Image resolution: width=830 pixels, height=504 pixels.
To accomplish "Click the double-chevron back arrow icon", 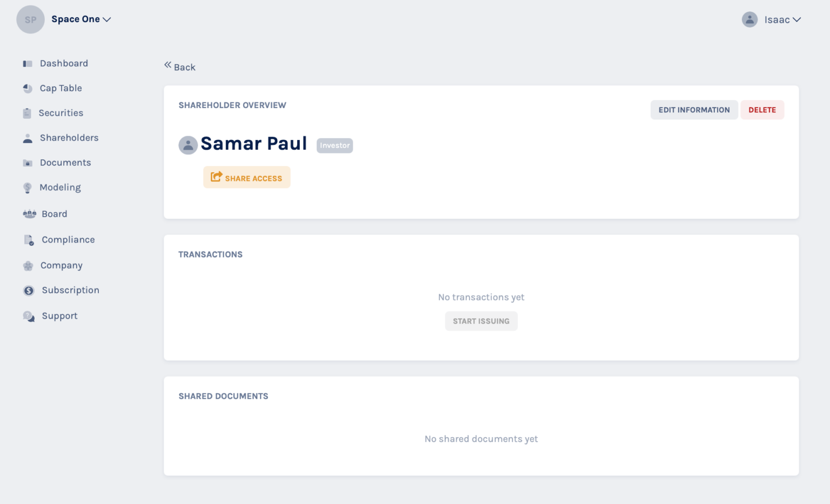I will point(168,64).
